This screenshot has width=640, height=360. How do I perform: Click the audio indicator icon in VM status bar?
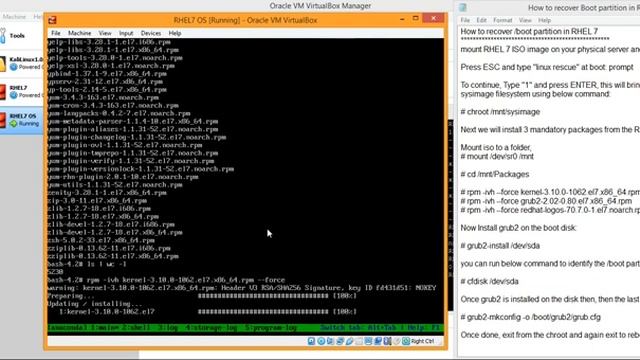pyautogui.click(x=330, y=341)
